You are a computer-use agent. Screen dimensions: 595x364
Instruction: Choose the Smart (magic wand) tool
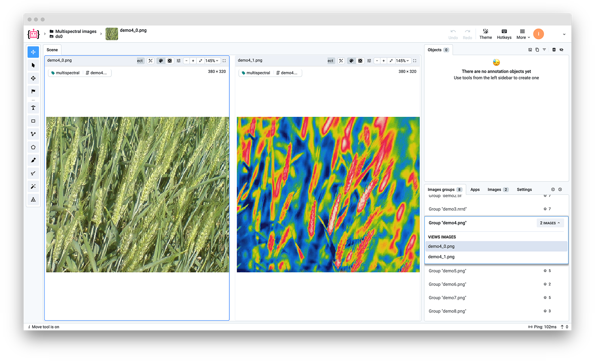(x=33, y=186)
